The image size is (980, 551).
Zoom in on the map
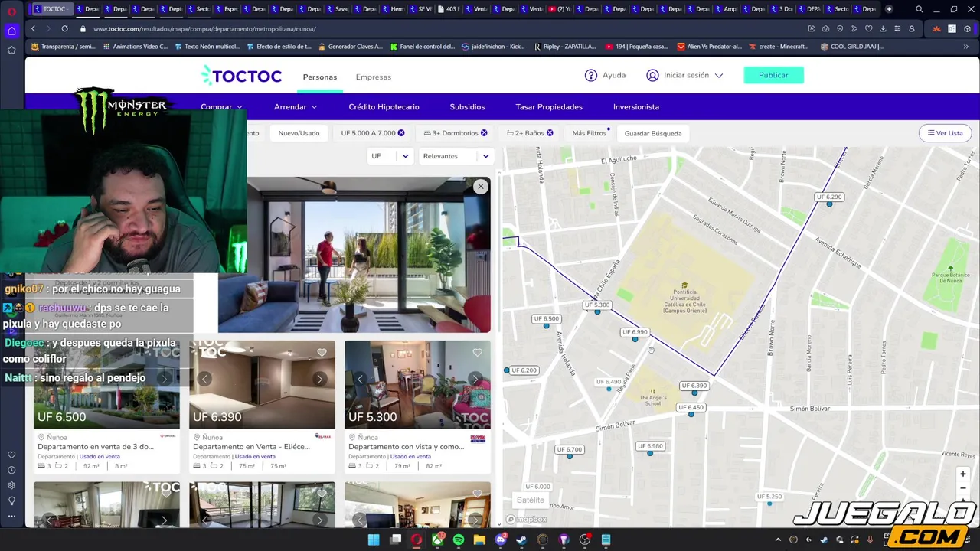click(962, 474)
